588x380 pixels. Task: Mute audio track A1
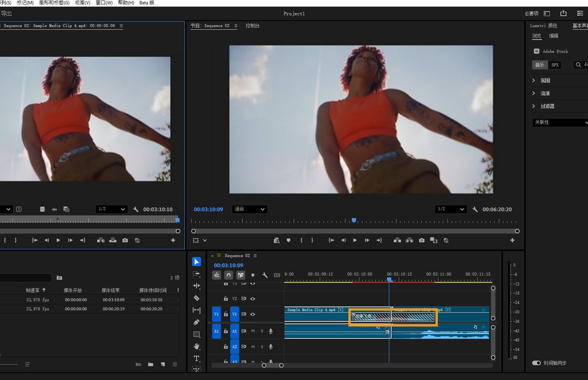[253, 331]
